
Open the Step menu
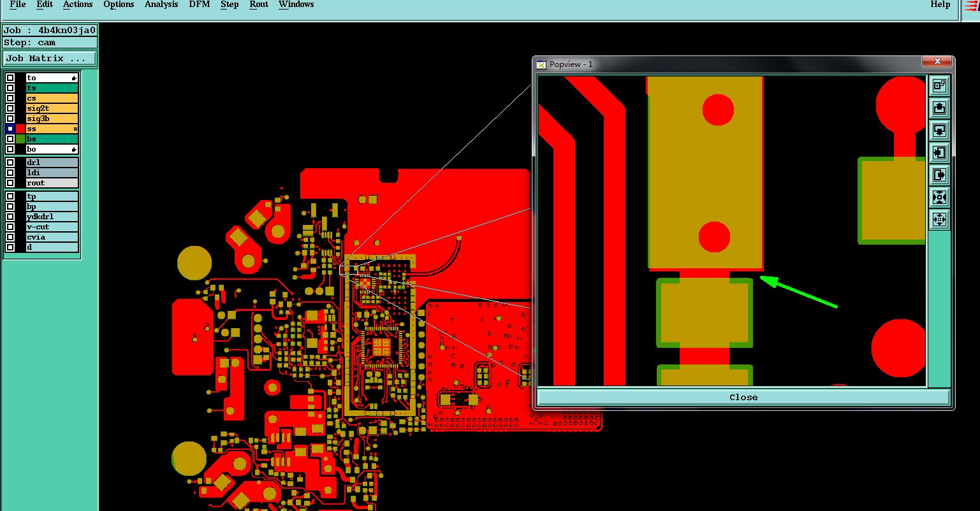(230, 4)
